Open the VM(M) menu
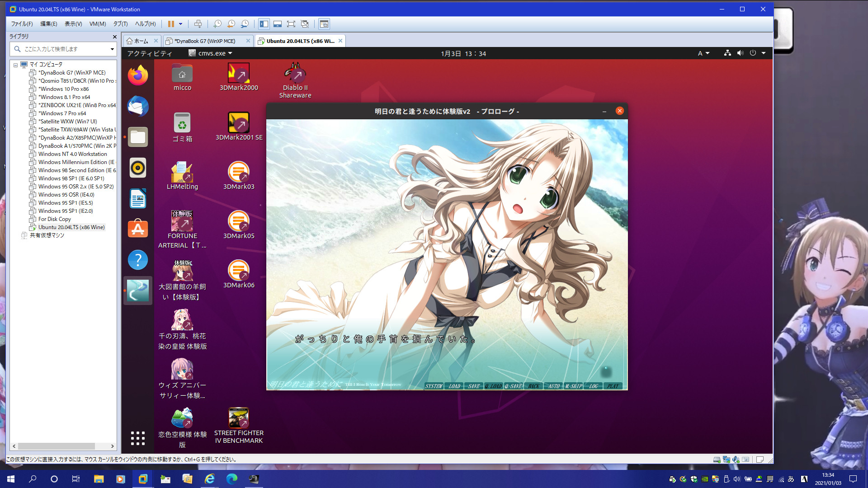This screenshot has height=488, width=868. coord(98,24)
